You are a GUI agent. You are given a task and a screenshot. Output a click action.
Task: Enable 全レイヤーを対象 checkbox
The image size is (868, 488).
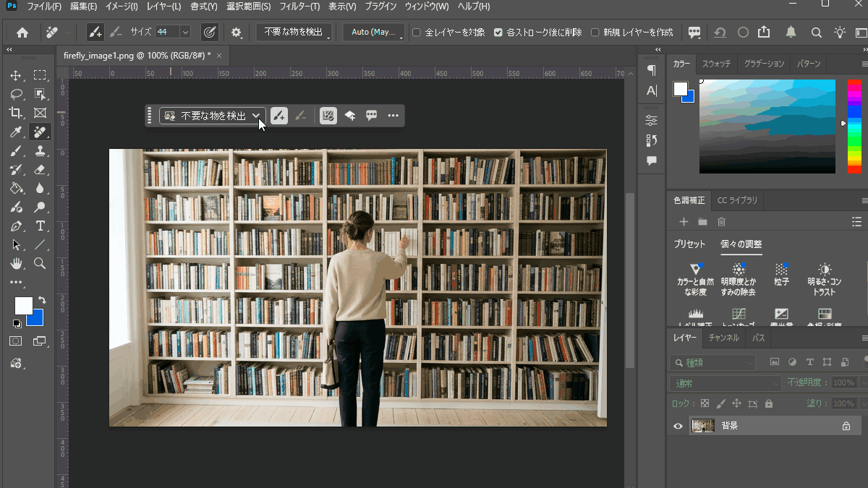coord(417,33)
